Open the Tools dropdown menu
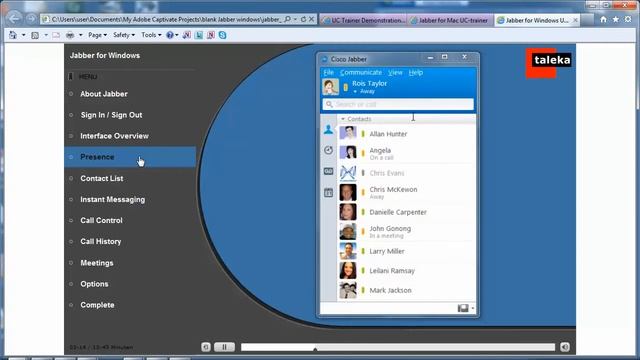The width and height of the screenshot is (640, 360). [151, 35]
